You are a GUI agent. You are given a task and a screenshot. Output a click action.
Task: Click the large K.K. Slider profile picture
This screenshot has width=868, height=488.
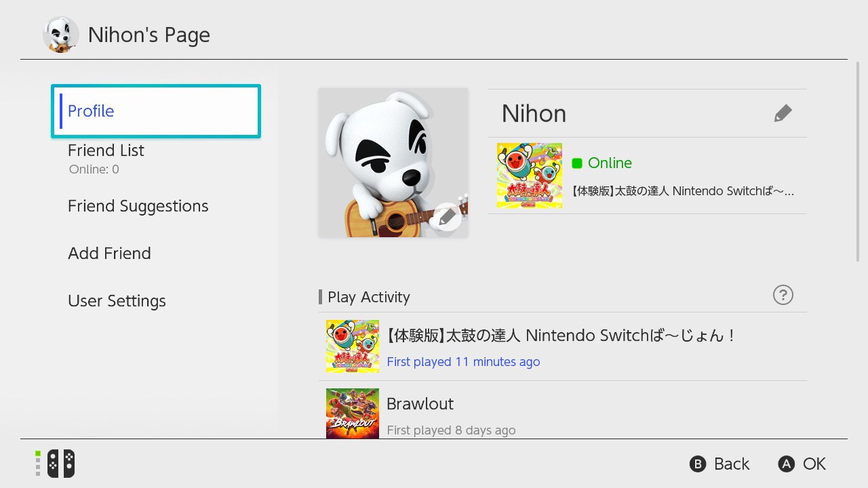[393, 163]
